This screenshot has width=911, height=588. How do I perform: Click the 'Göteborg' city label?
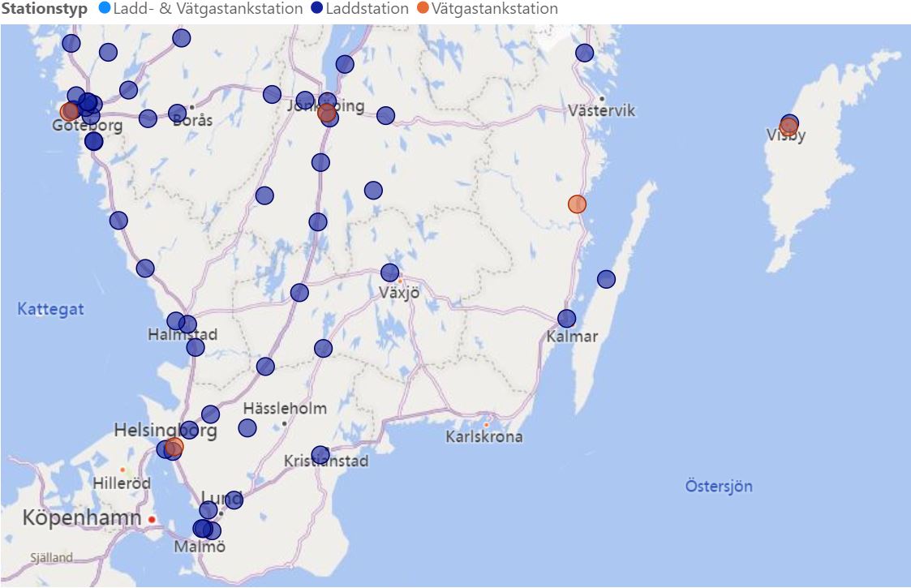coord(87,126)
